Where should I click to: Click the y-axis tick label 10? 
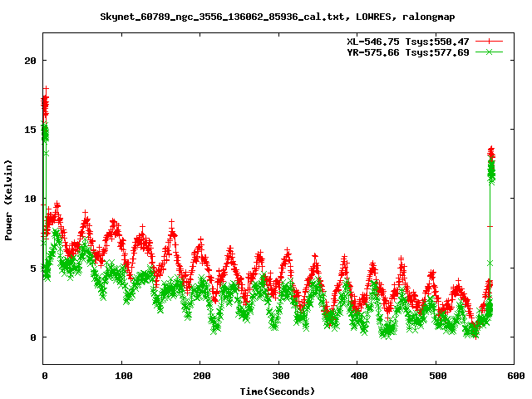pos(30,199)
